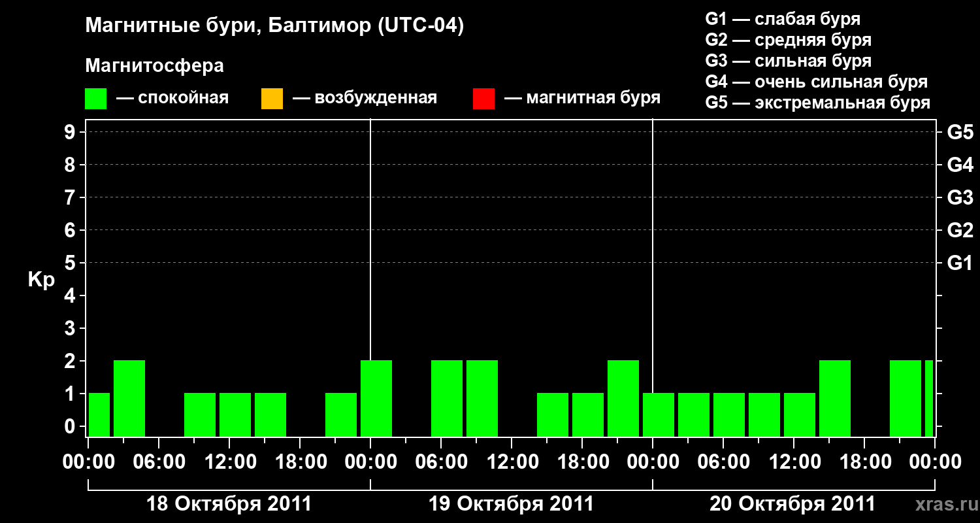Select the line G5 — экстремальная буря

tap(817, 103)
